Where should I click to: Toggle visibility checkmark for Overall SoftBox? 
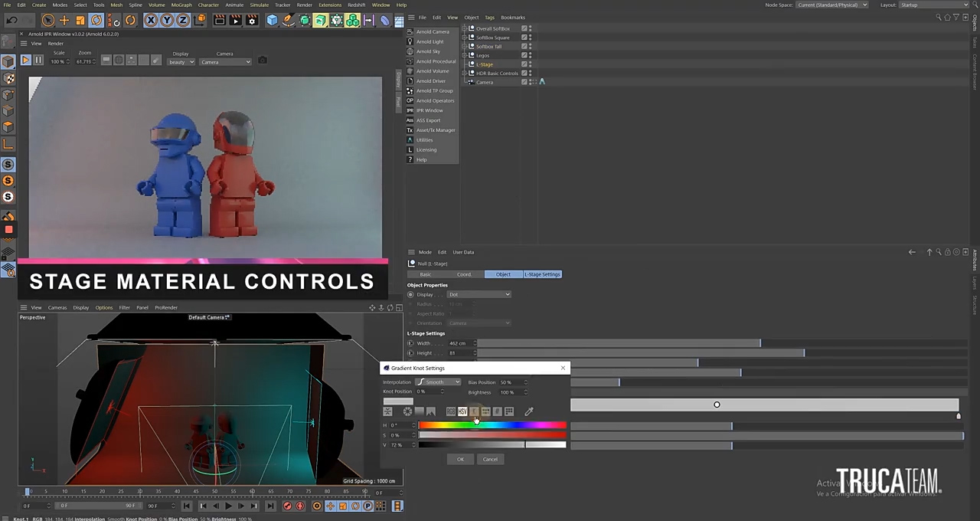coord(524,28)
